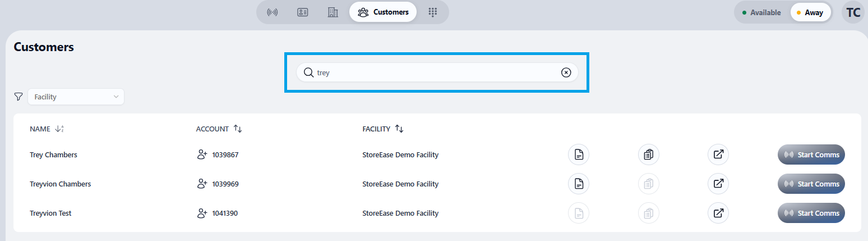Open external link icon for Treyvion Chambers
This screenshot has width=868, height=241.
[718, 184]
